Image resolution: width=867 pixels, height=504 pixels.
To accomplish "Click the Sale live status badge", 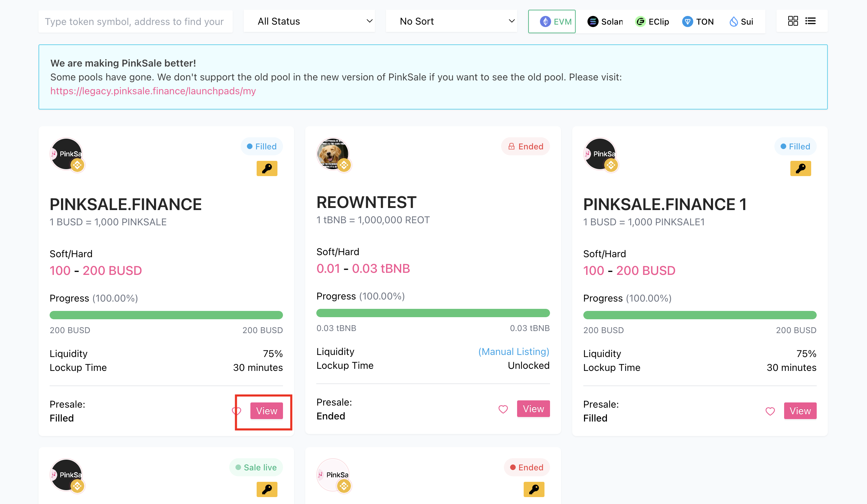I will coord(256,467).
